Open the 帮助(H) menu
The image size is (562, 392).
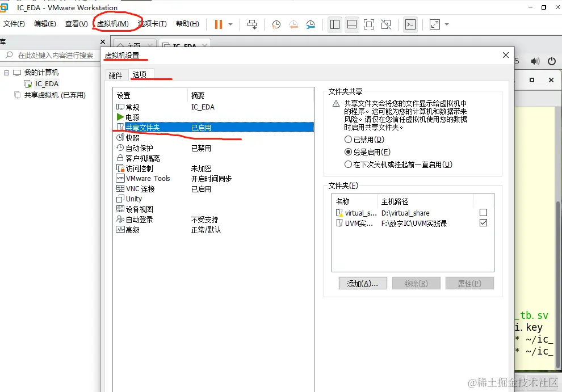point(187,24)
